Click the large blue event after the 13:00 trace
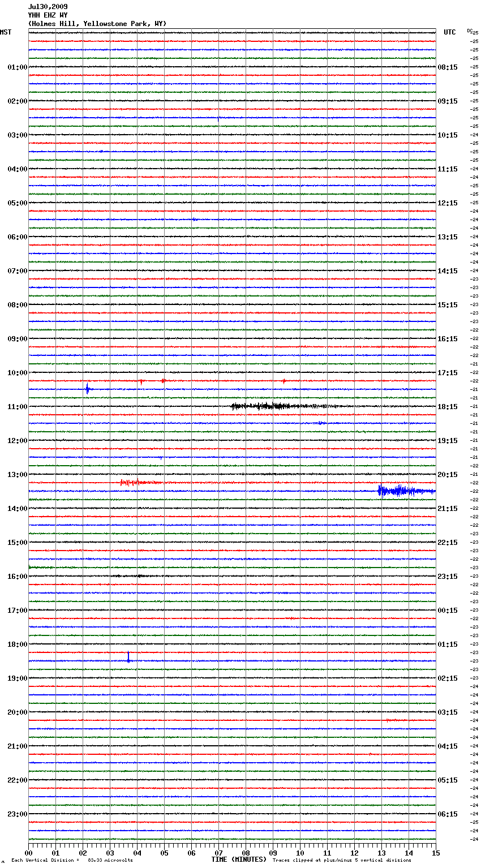 [406, 491]
